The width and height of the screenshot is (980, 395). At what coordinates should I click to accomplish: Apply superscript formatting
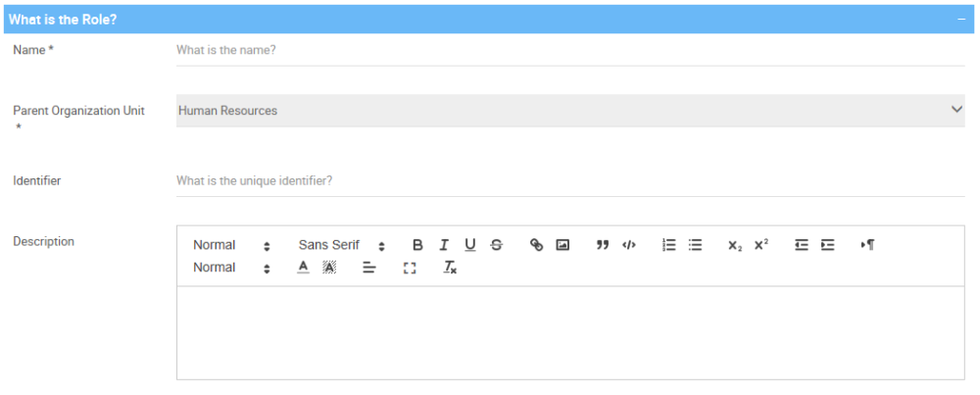pyautogui.click(x=761, y=245)
